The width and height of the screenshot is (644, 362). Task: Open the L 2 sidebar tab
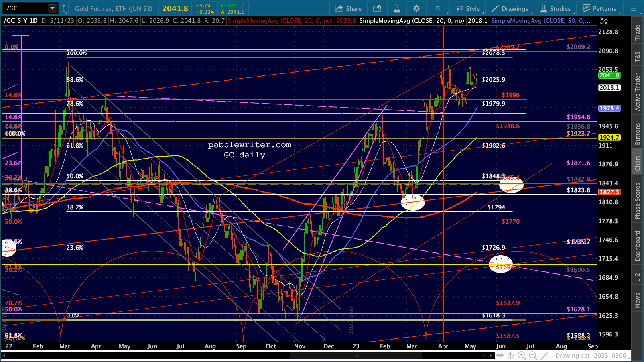tap(638, 277)
